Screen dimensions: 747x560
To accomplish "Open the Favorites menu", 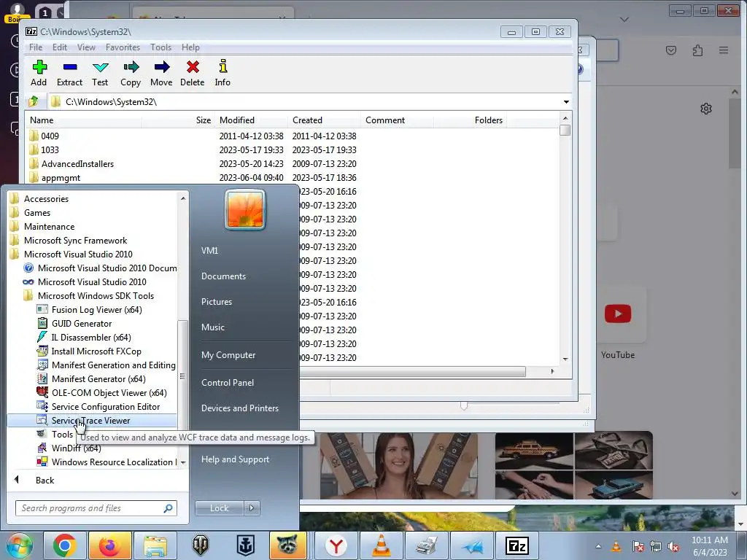I will click(x=123, y=47).
